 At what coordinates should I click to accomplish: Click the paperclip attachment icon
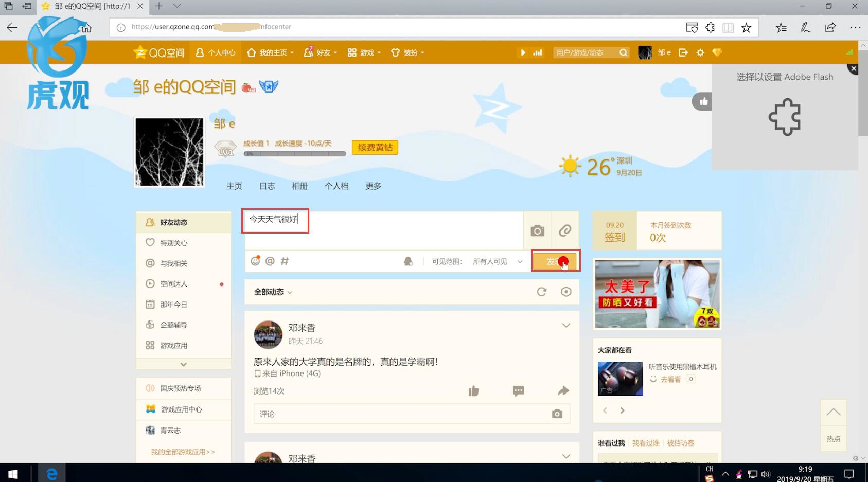(x=565, y=230)
